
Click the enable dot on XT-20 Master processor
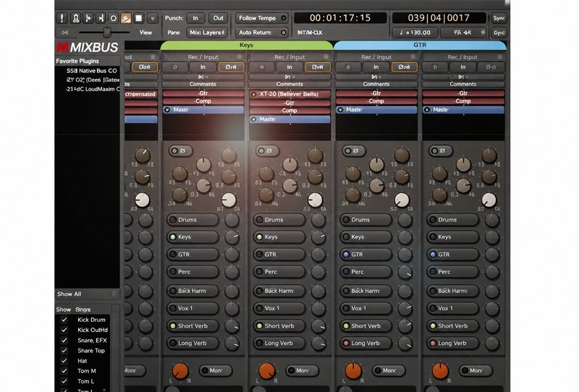253,119
